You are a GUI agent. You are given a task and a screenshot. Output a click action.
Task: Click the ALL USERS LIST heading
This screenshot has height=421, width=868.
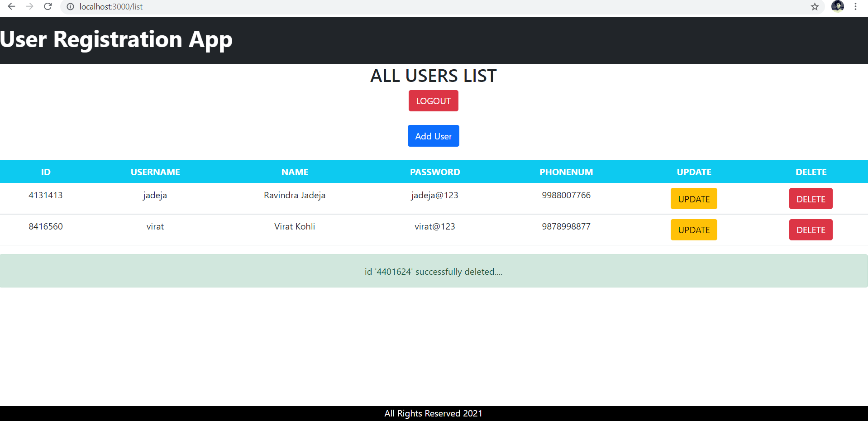coord(433,76)
